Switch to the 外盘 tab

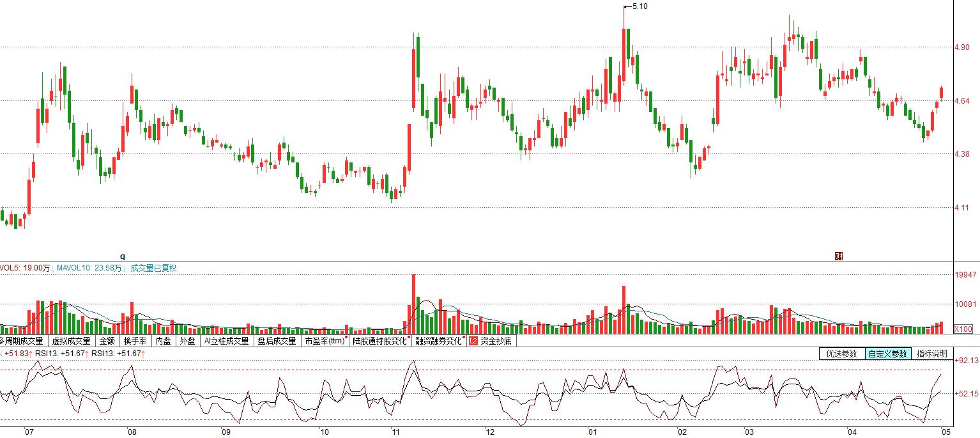(187, 341)
